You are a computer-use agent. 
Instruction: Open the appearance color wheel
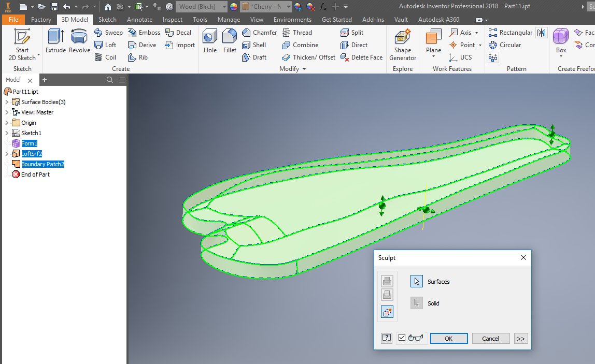(234, 6)
